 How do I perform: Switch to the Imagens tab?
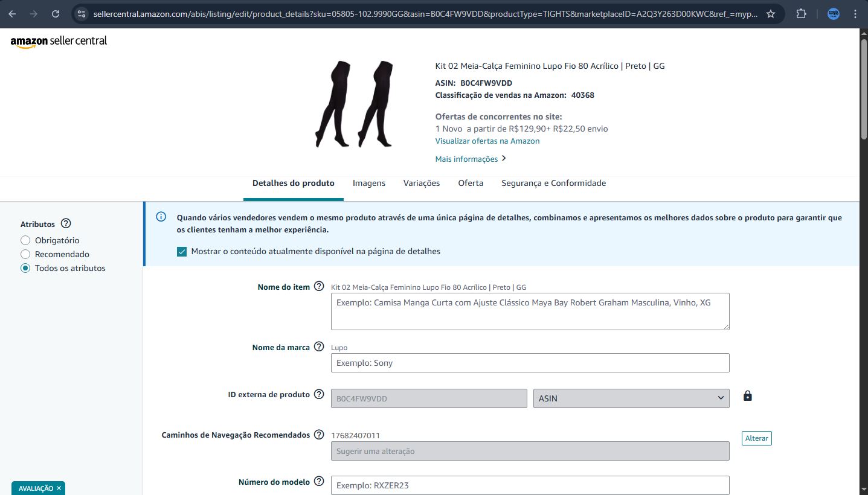point(369,183)
